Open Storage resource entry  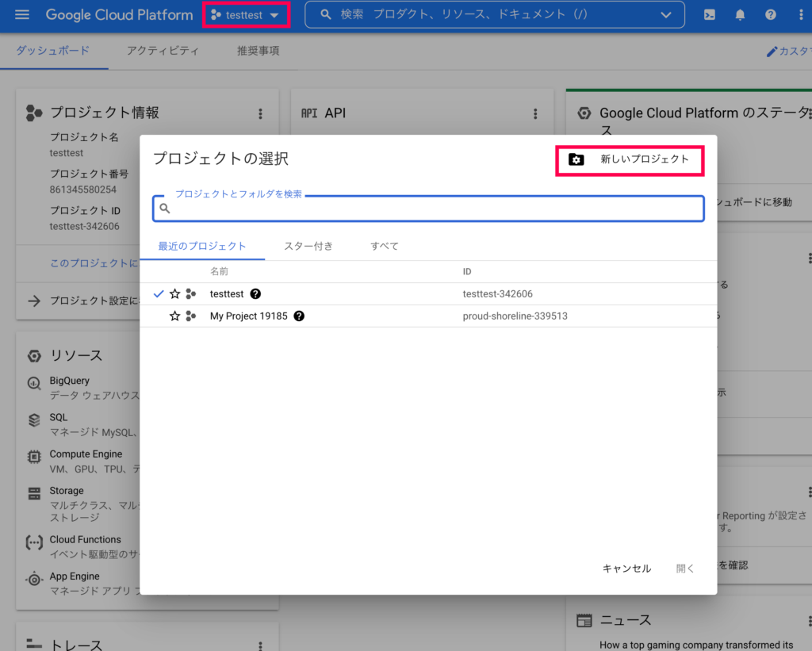[x=67, y=491]
